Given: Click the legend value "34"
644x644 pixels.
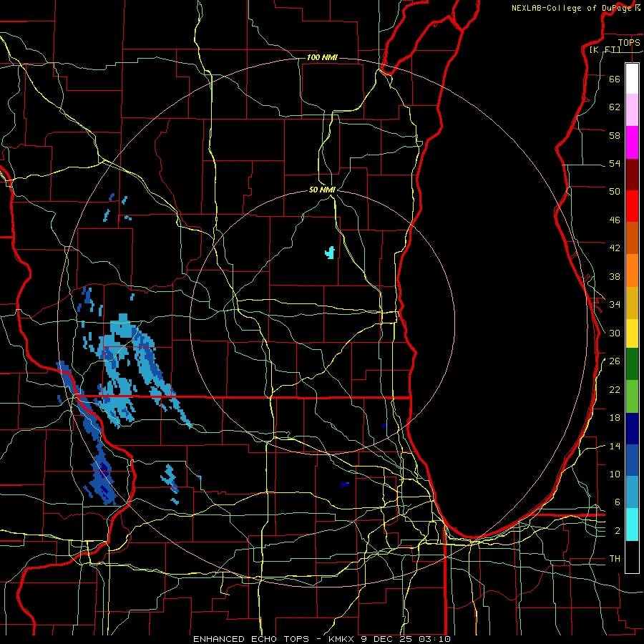Looking at the screenshot, I should coord(615,304).
